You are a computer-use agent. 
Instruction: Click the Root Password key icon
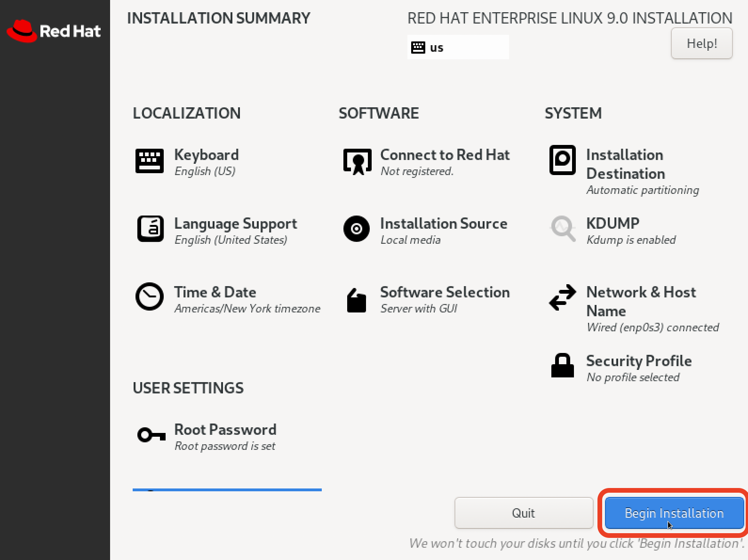tap(151, 435)
